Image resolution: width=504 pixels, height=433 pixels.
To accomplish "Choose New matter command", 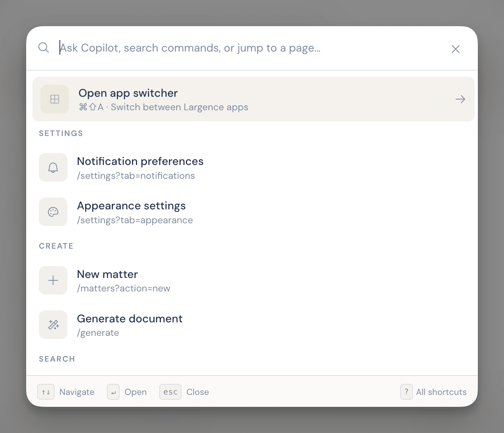I will click(x=254, y=280).
